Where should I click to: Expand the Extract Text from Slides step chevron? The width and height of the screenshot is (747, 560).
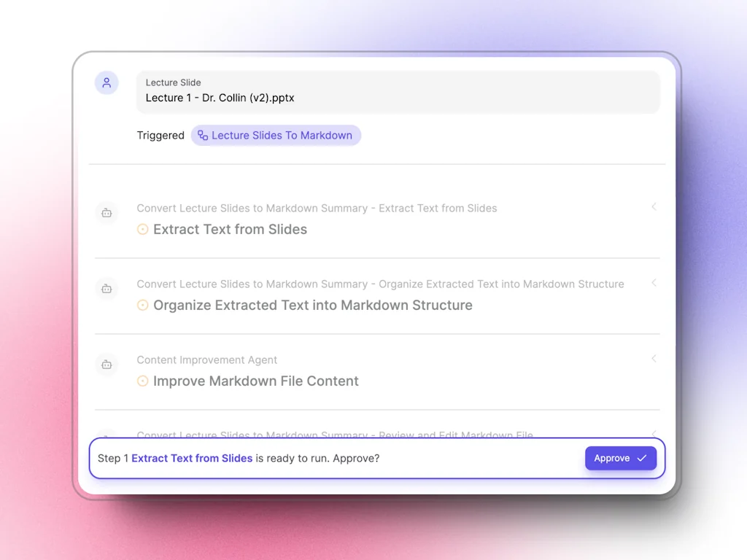click(654, 207)
